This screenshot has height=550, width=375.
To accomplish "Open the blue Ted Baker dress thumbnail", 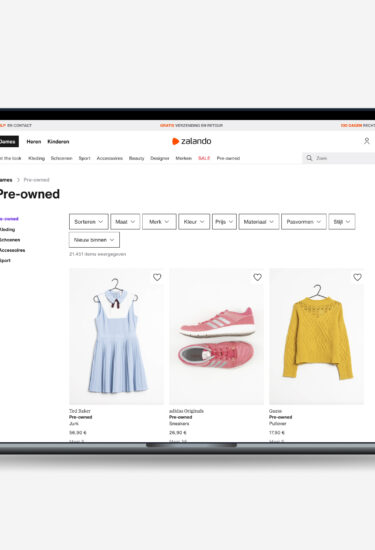I will tap(116, 336).
